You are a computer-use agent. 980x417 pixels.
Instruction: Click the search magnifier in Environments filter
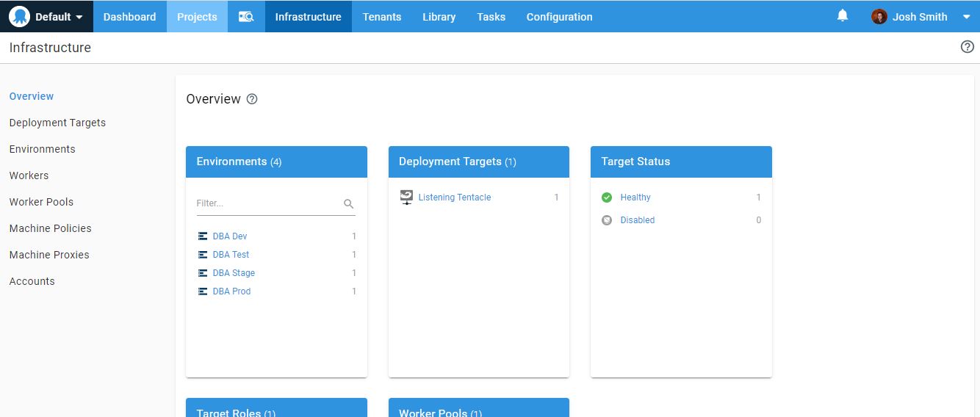[x=349, y=204]
